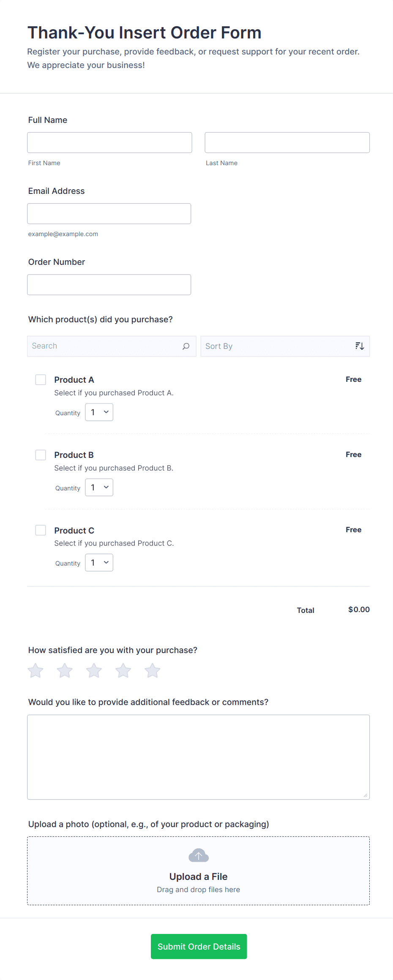This screenshot has width=393, height=980.
Task: Click the Upload a File area
Action: 199,877
